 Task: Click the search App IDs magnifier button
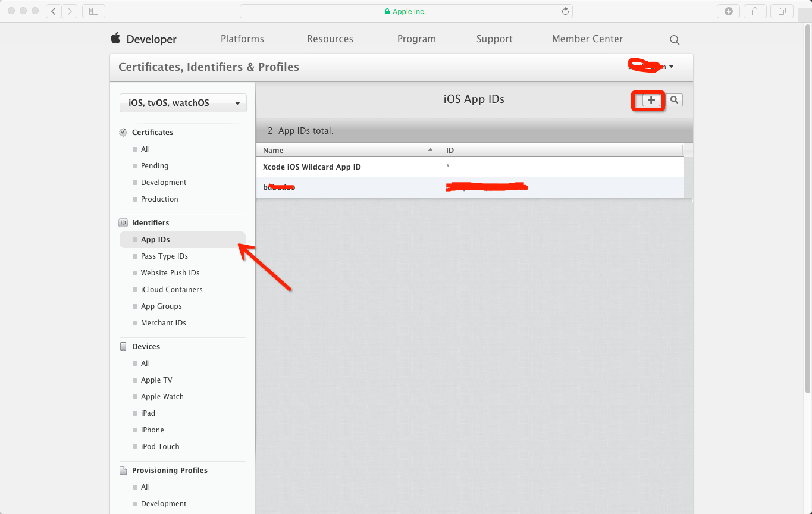(674, 100)
